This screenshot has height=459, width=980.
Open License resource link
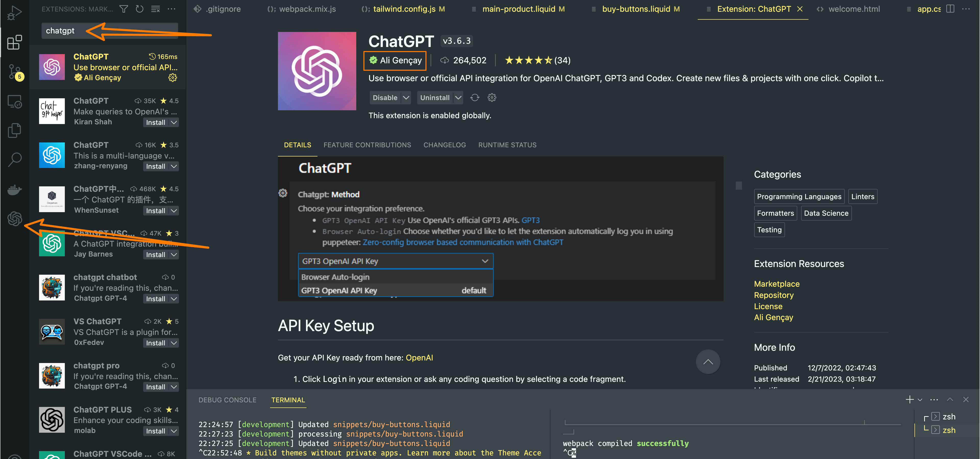(768, 306)
